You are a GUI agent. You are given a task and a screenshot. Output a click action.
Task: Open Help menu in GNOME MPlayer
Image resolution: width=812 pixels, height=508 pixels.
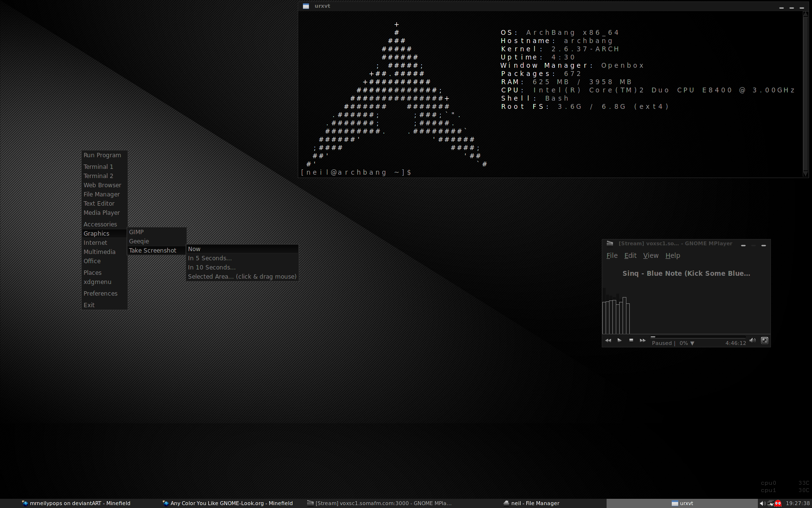673,255
